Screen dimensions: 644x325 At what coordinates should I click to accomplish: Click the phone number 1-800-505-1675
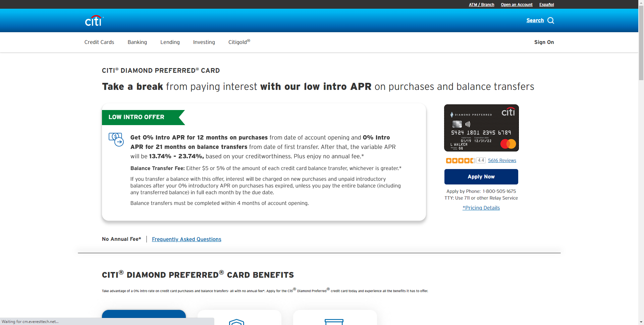(x=499, y=192)
